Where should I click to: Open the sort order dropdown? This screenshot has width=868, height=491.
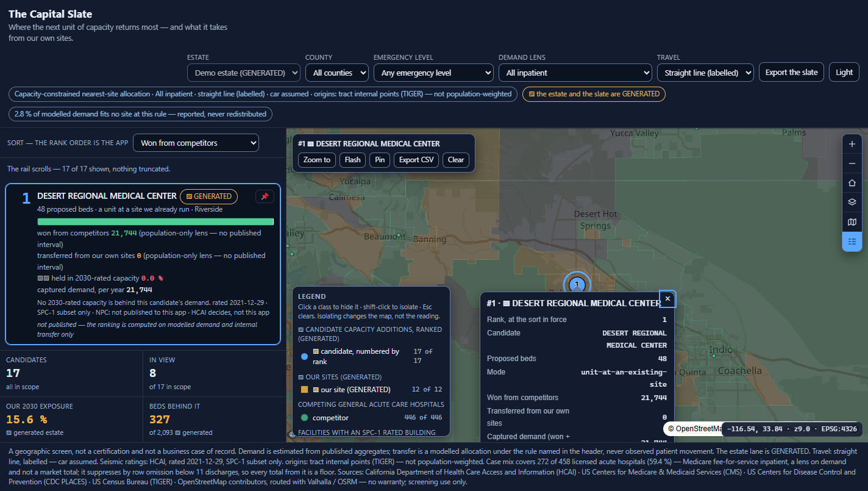pos(196,143)
